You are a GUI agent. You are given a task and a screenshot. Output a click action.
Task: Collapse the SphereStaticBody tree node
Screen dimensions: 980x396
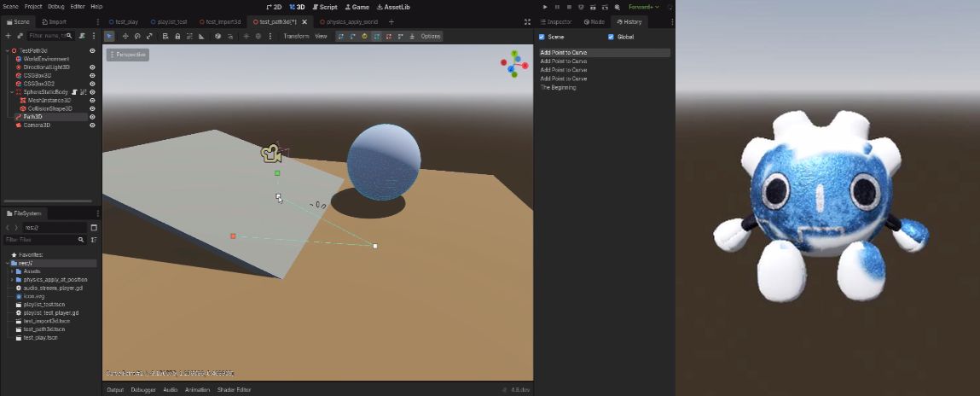[x=12, y=92]
